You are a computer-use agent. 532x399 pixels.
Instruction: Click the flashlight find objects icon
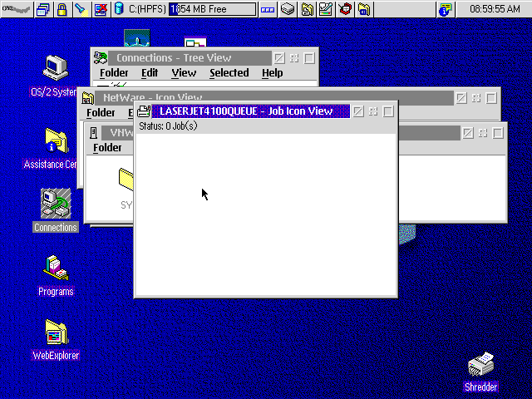81,9
